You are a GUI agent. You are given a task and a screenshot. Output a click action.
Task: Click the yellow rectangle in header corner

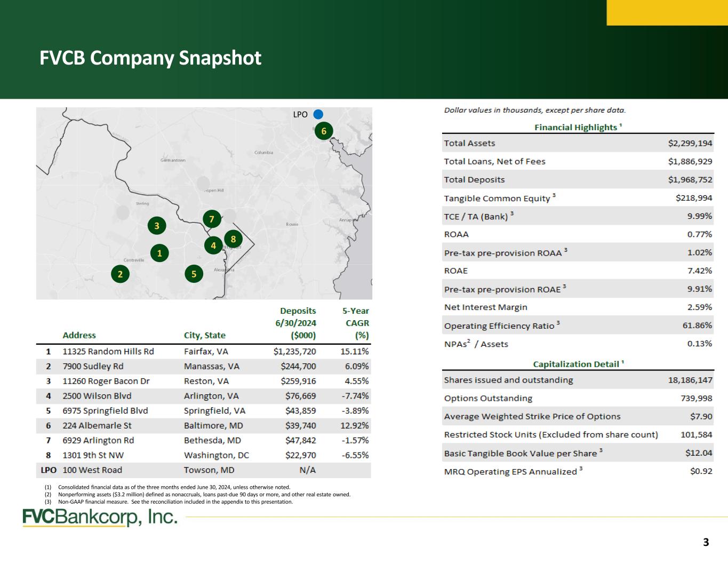click(x=667, y=12)
